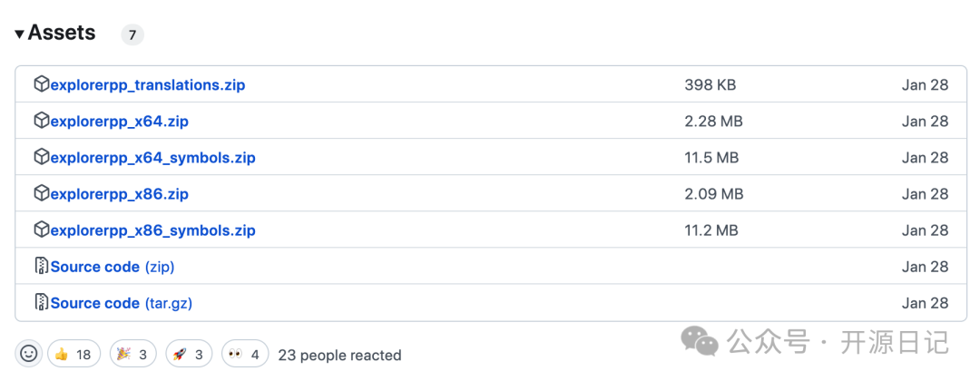
Task: Toggle the thumbs up reaction
Action: click(x=73, y=354)
